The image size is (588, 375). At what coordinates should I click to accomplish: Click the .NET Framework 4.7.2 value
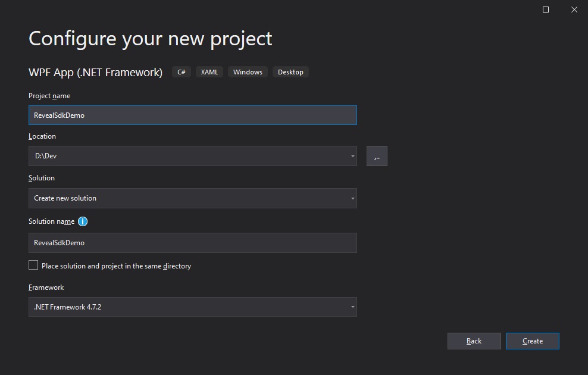coord(67,307)
